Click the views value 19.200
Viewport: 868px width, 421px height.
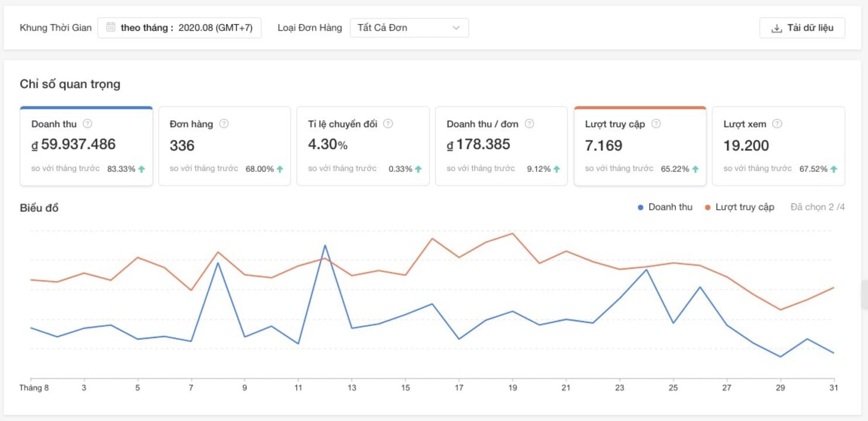coord(746,145)
